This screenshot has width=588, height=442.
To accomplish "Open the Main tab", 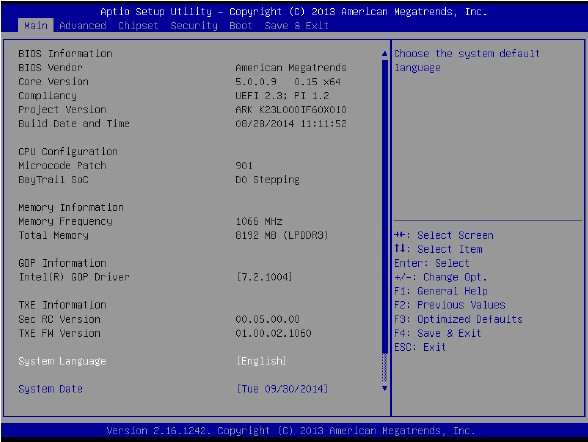I will pyautogui.click(x=36, y=25).
